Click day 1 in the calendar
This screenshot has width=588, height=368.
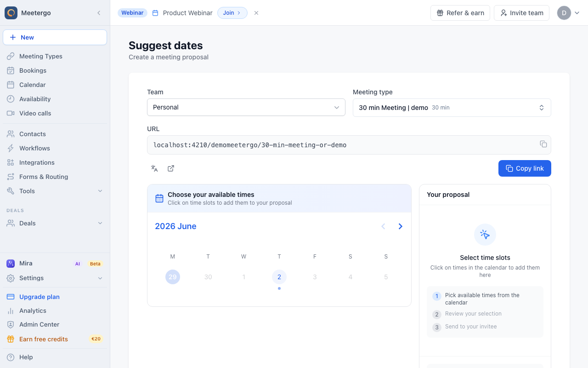(244, 277)
